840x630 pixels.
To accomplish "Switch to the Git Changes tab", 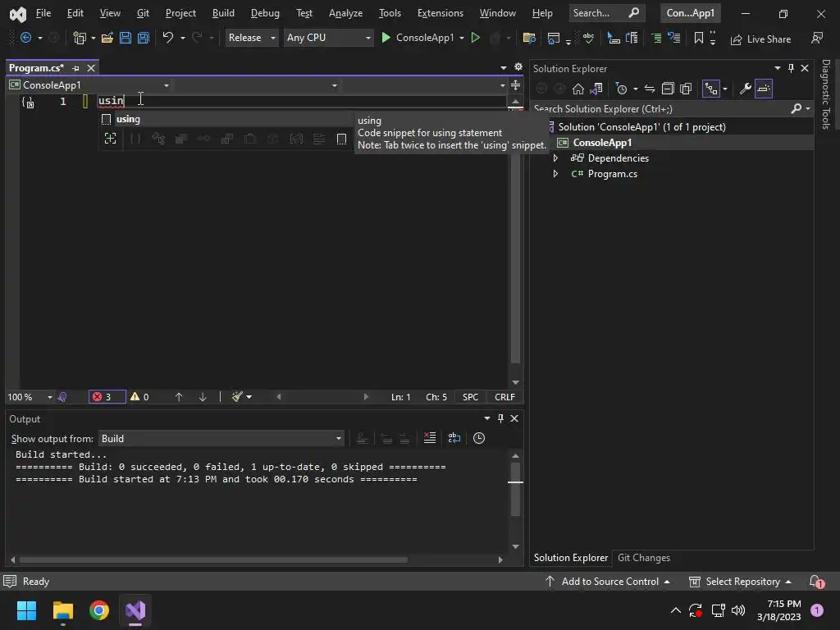I will [x=644, y=558].
